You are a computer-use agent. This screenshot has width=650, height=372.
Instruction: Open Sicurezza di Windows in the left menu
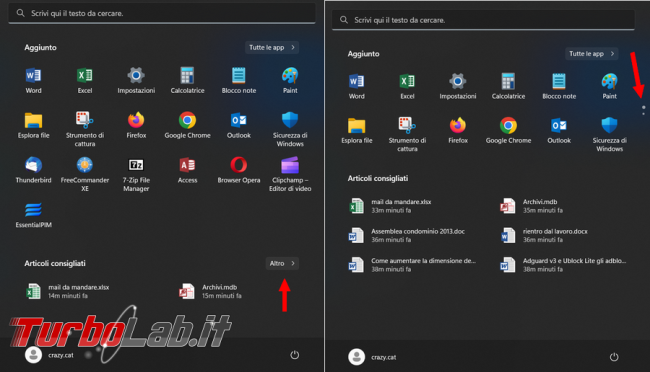click(x=290, y=129)
